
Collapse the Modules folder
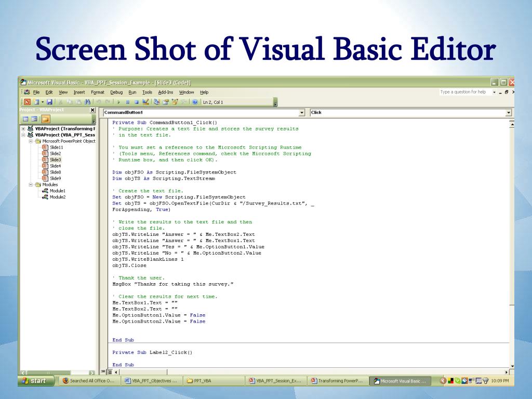point(31,184)
